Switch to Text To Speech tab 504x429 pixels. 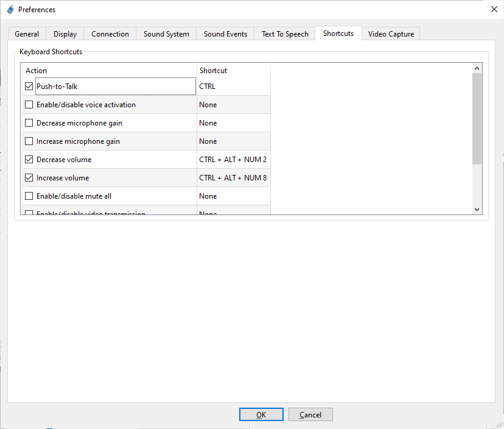pos(285,34)
